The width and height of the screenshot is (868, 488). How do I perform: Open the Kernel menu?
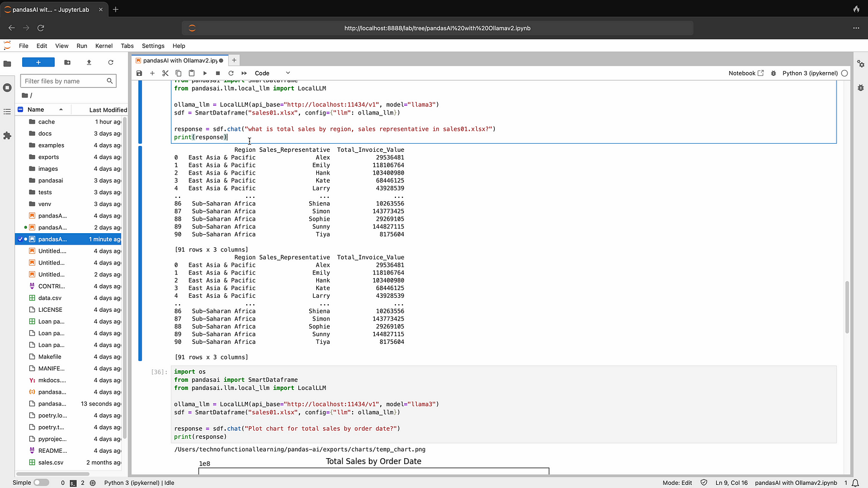coord(104,46)
